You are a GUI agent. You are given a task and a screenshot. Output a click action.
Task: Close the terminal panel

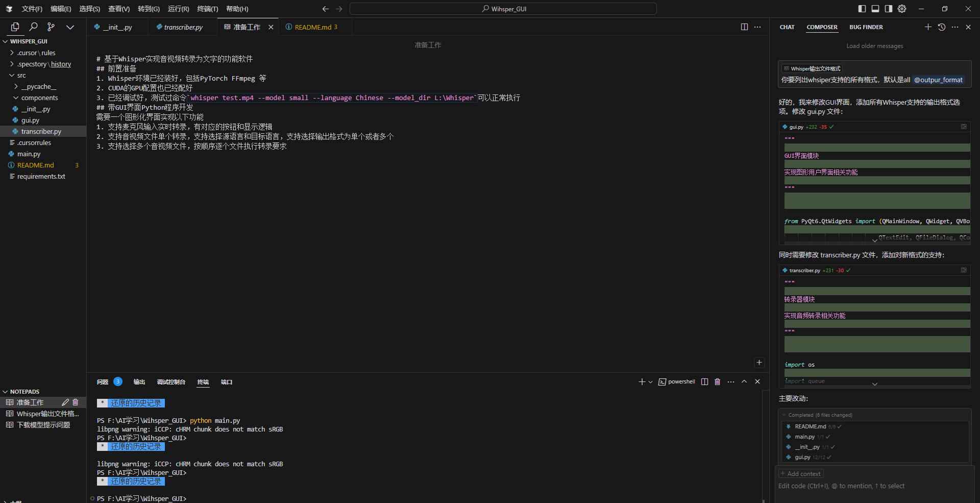pyautogui.click(x=757, y=381)
